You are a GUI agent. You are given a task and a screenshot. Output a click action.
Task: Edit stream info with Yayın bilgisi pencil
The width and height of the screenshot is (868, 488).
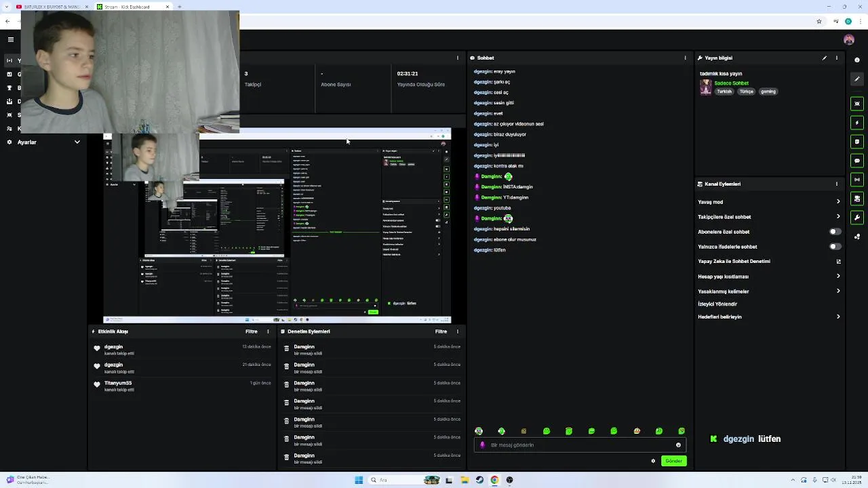point(825,58)
